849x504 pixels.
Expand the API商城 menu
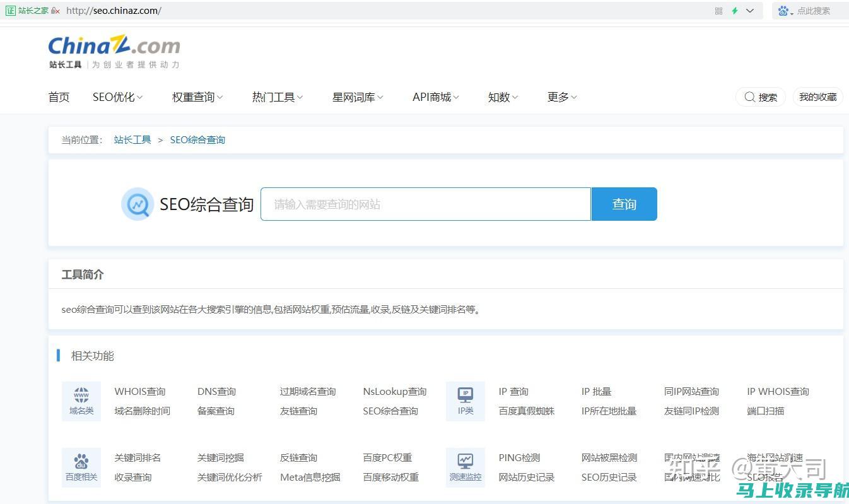[436, 97]
